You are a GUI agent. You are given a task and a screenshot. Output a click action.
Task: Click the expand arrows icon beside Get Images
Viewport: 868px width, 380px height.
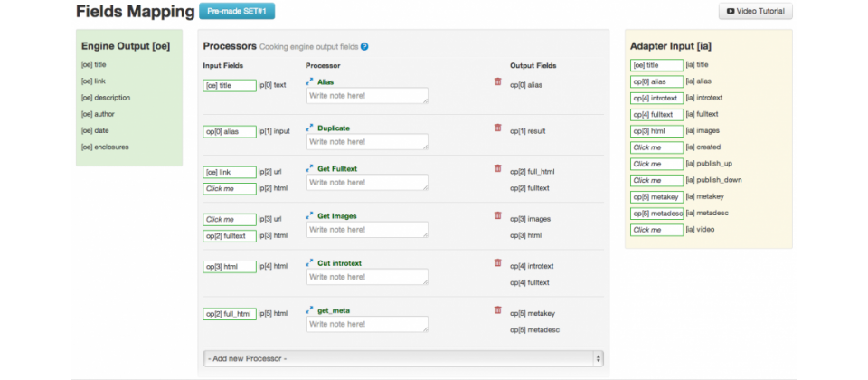tap(309, 216)
